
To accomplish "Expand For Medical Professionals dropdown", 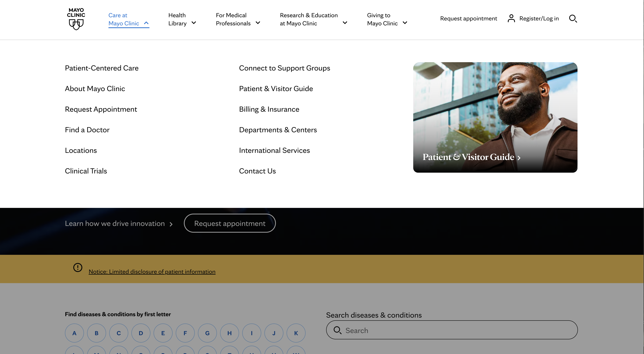I will pyautogui.click(x=238, y=19).
